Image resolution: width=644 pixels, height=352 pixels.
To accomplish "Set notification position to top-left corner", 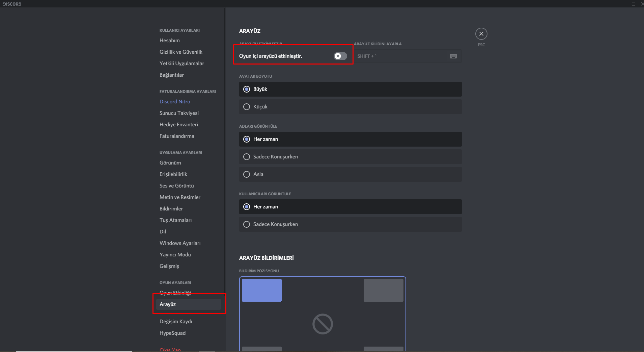I will (262, 290).
